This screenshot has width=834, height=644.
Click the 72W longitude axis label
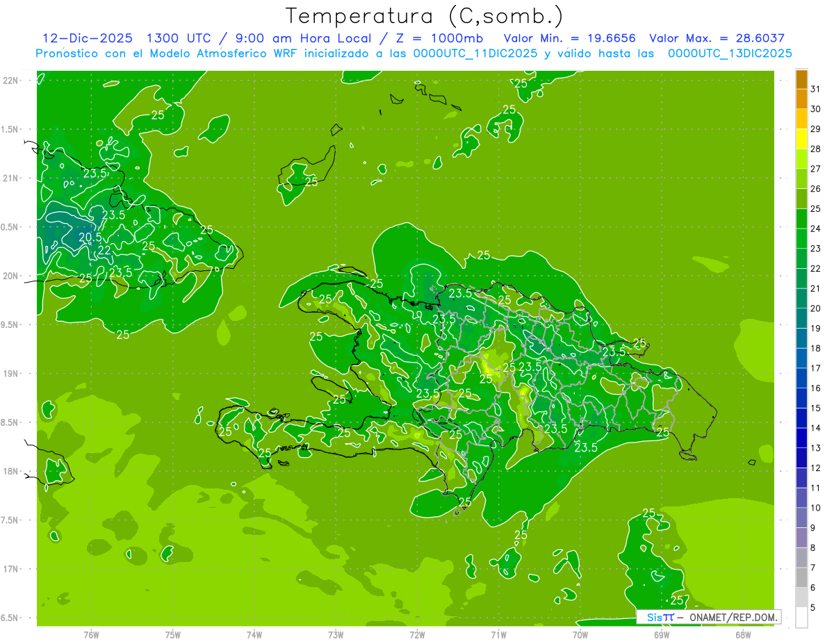417,635
